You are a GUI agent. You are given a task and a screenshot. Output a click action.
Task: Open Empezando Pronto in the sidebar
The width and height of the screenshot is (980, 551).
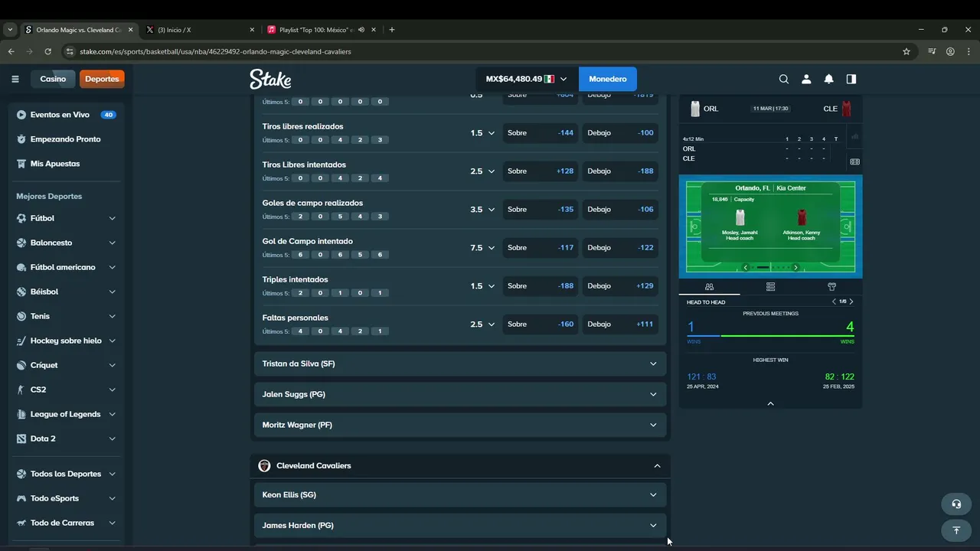pos(67,139)
